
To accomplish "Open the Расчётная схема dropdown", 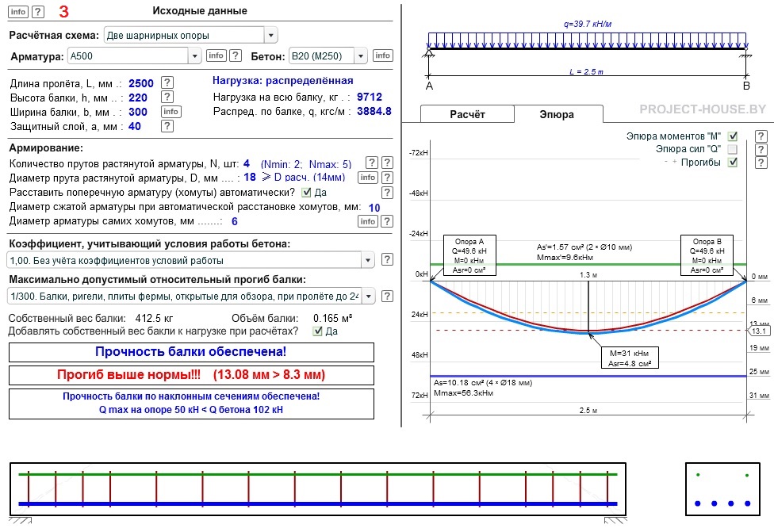I will (190, 35).
